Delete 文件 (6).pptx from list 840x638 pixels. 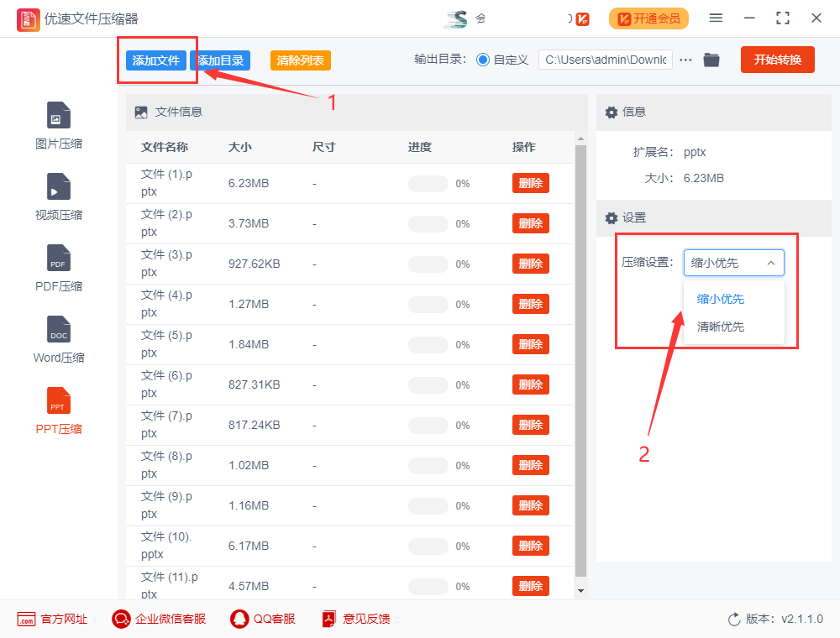coord(530,384)
